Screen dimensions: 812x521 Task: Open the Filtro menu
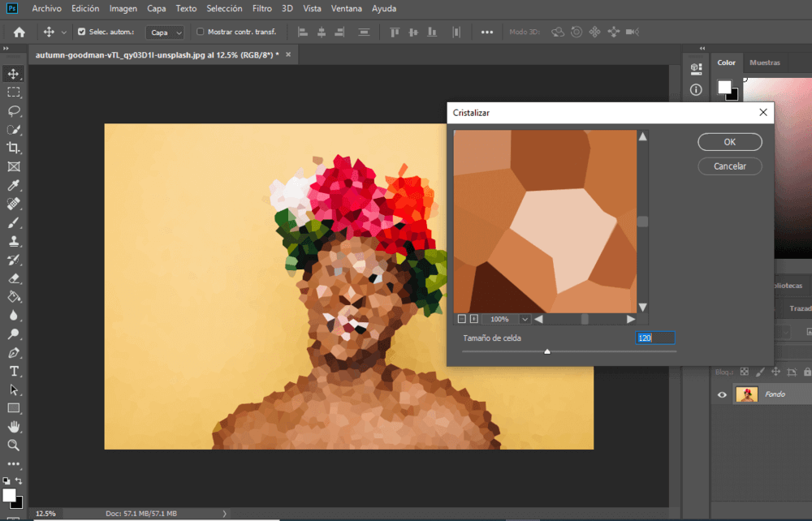261,9
